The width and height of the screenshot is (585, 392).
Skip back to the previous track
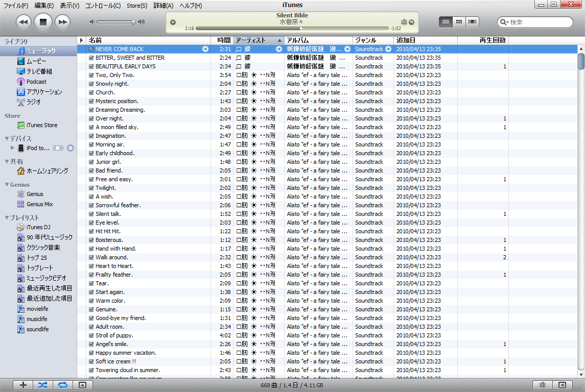pos(24,22)
